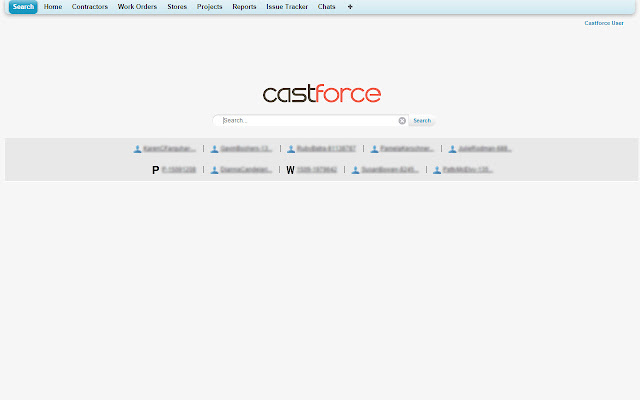Click the Search button next to input
640x400 pixels.
point(422,120)
